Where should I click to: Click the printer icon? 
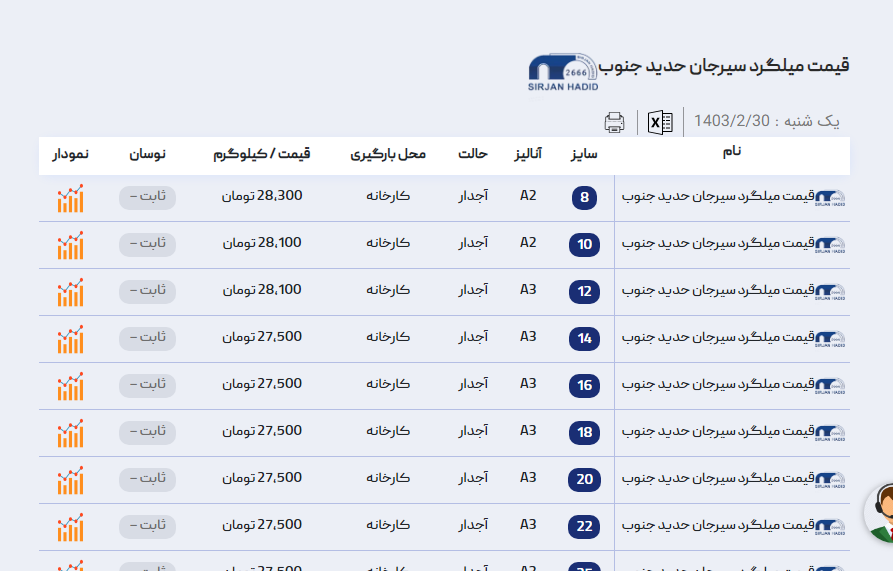[x=614, y=123]
